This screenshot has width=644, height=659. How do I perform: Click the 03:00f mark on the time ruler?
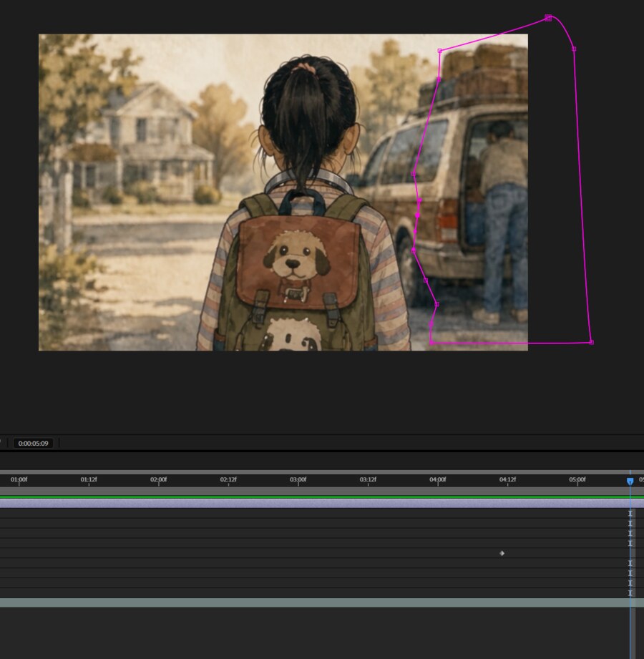click(298, 479)
